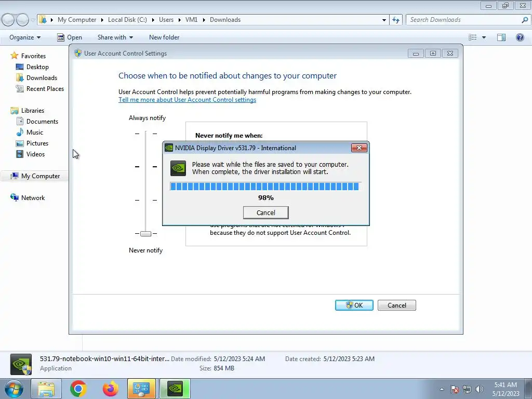Screen dimensions: 532x399
Task: Close the NVIDIA Display Driver dialog
Action: 359,148
